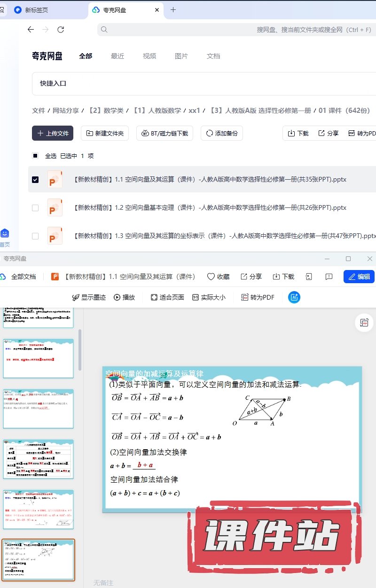Click the browser refresh icon
This screenshot has height=588, width=376.
[x=61, y=30]
